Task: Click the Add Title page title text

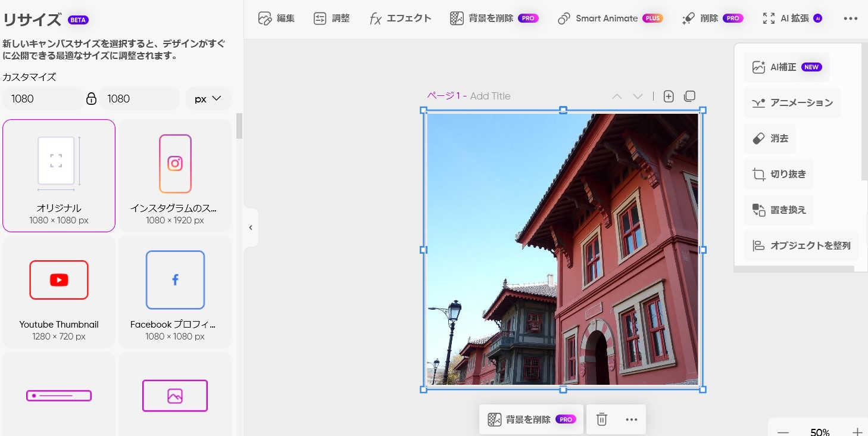Action: coord(490,96)
